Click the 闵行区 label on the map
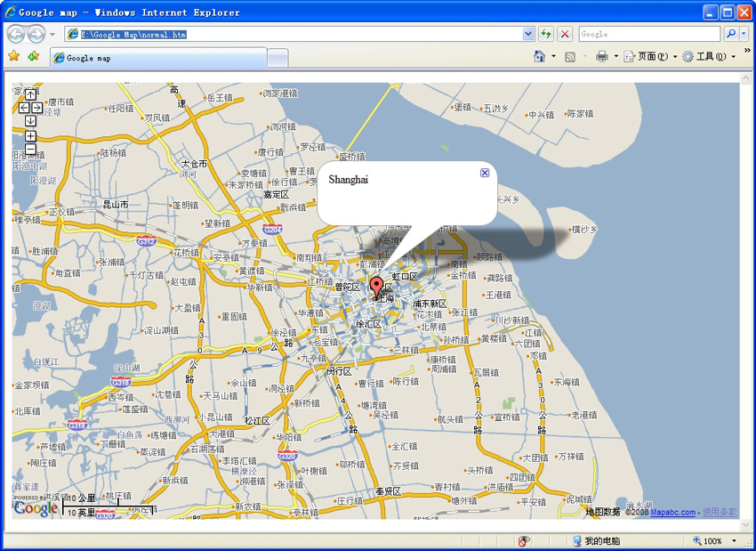This screenshot has width=756, height=551. pos(340,371)
